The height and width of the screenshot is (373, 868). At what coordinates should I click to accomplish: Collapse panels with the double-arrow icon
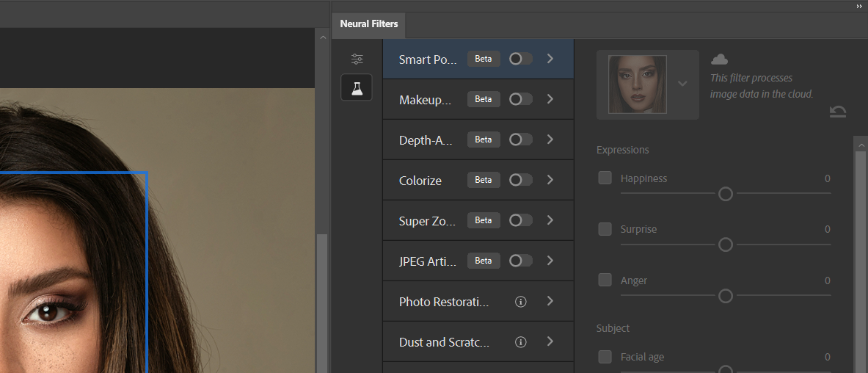coord(859,6)
